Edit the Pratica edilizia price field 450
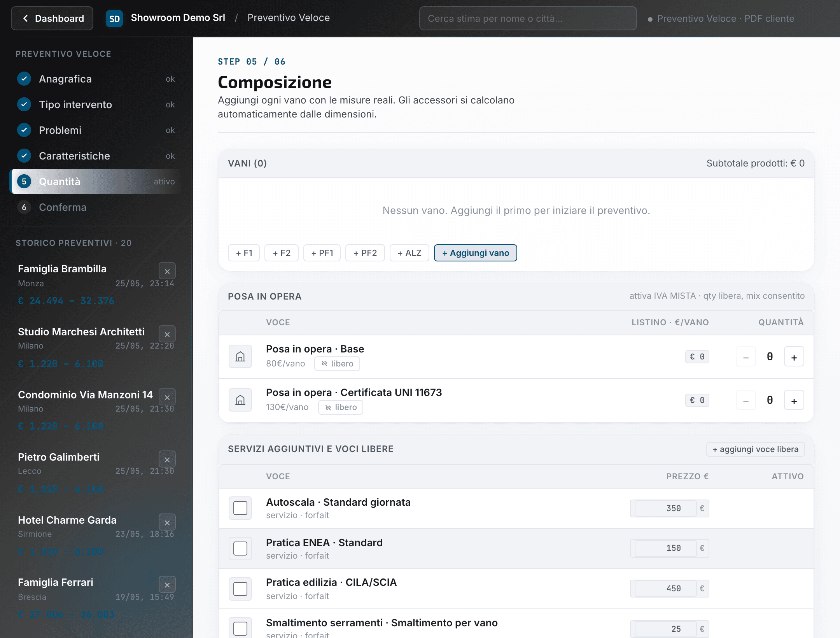 click(665, 589)
